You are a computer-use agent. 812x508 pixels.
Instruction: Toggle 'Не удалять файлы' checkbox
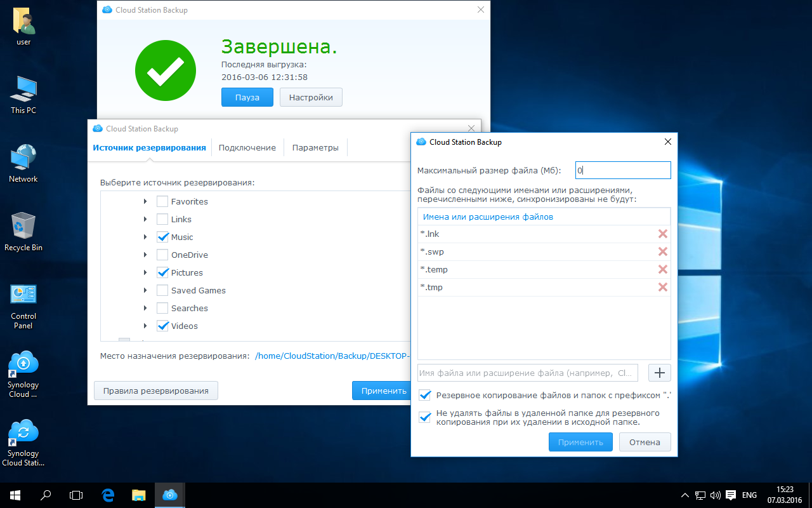(426, 417)
